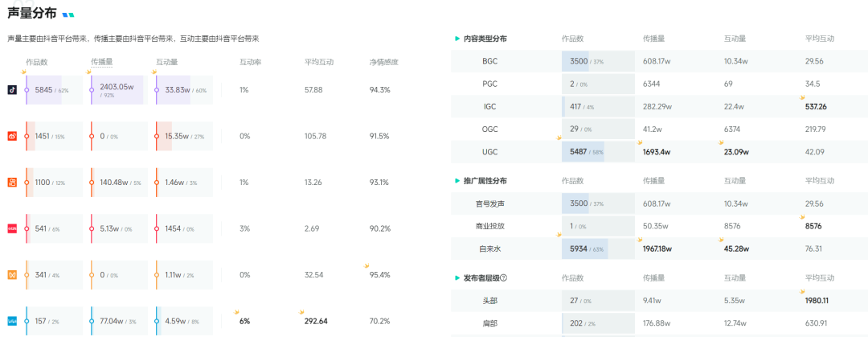Viewport: 868px width, 337px height.
Task: Click the 5.13w / 0% reach cell
Action: point(118,228)
